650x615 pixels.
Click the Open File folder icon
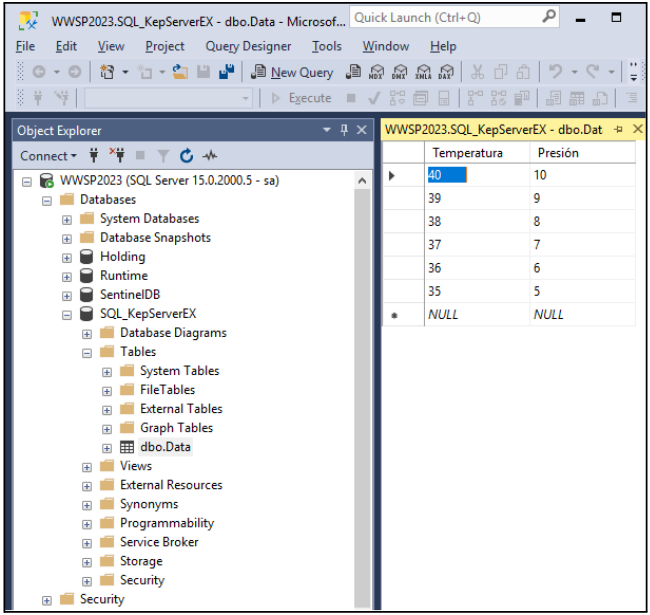[180, 72]
